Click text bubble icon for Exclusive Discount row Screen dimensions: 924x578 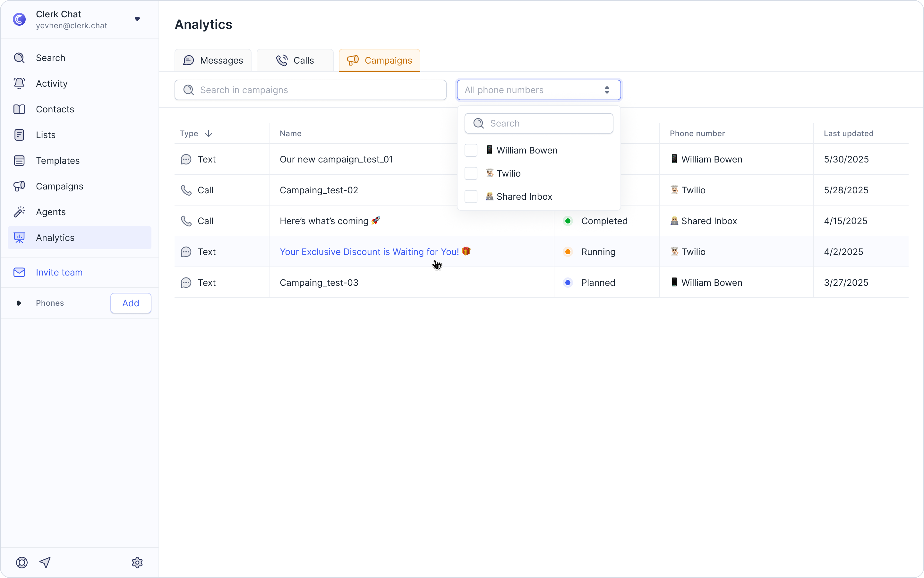tap(186, 252)
